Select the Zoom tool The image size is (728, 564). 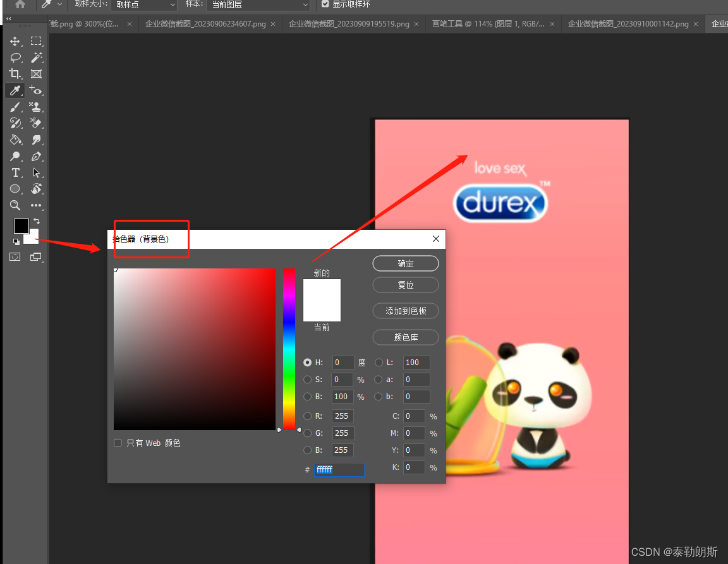pyautogui.click(x=15, y=205)
